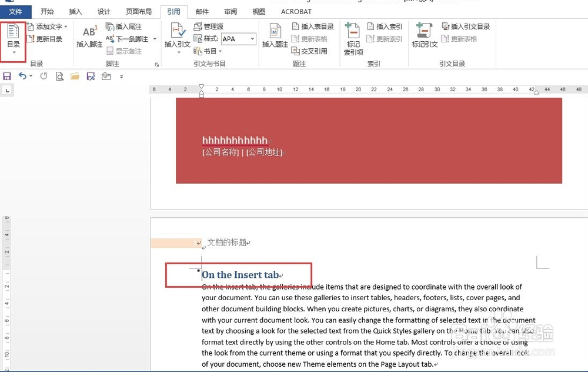
Task: Insert a footnote using 插入脚注
Action: 89,40
